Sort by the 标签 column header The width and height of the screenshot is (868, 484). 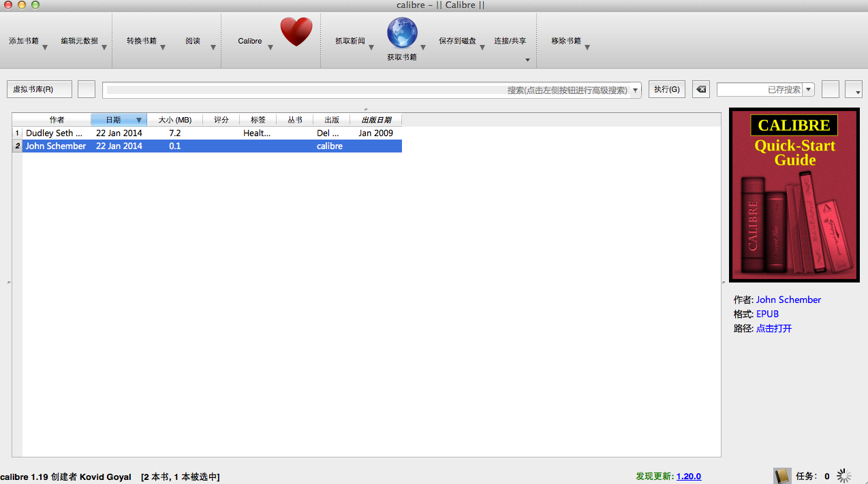(x=258, y=120)
